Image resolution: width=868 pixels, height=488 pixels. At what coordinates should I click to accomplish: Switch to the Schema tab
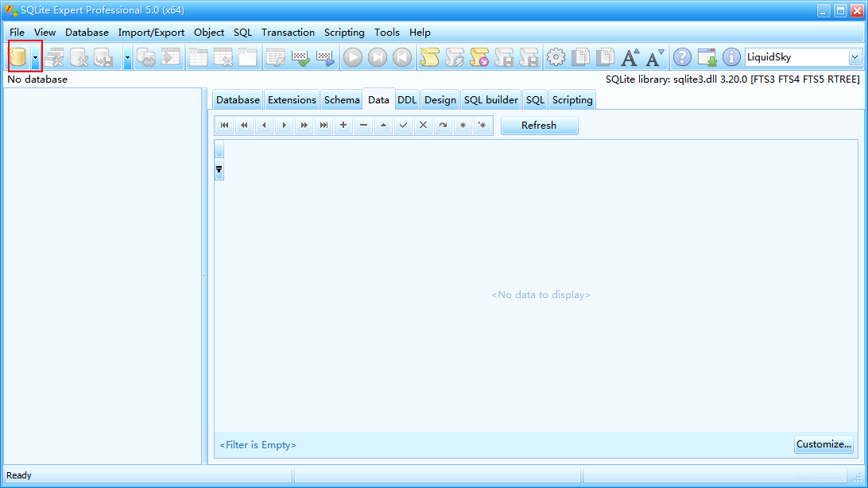342,100
